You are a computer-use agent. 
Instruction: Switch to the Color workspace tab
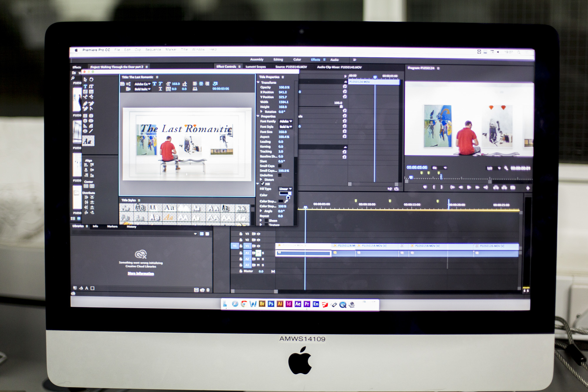click(x=297, y=60)
